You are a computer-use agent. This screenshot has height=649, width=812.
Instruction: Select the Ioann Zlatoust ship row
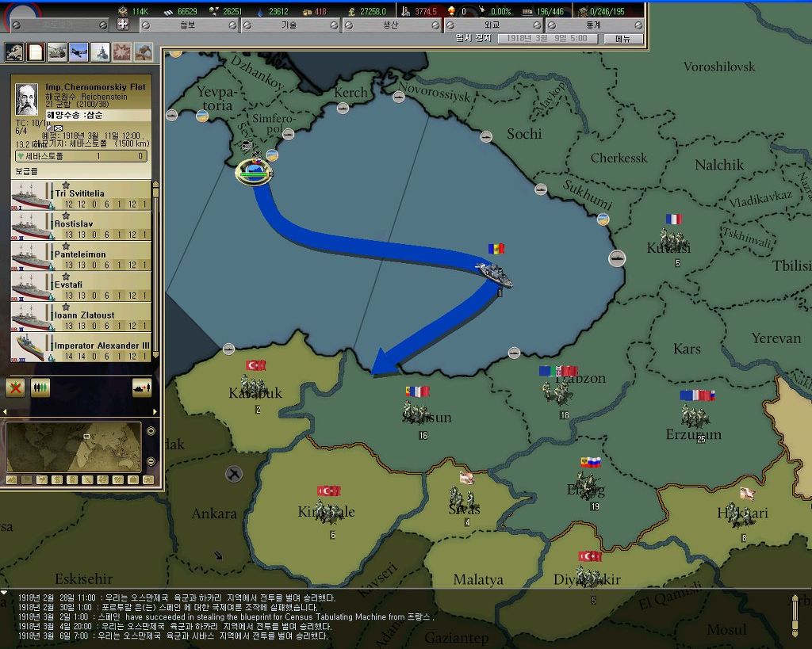(x=81, y=317)
